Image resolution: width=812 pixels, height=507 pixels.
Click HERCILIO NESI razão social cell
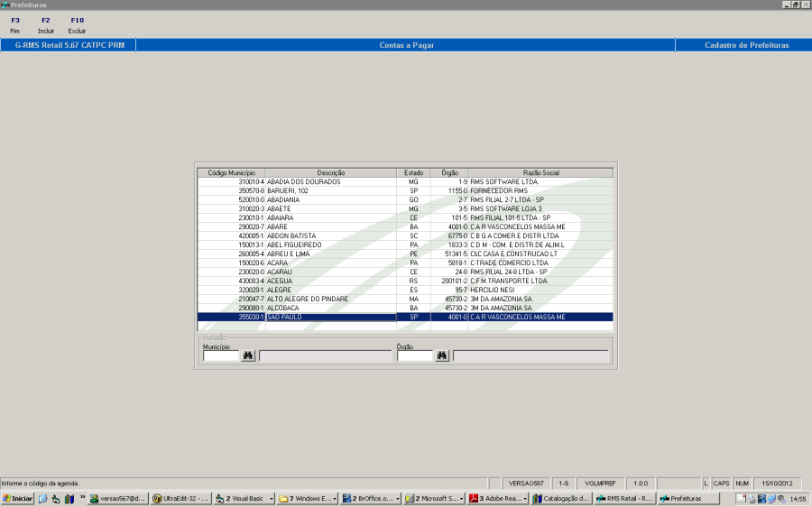pos(540,290)
